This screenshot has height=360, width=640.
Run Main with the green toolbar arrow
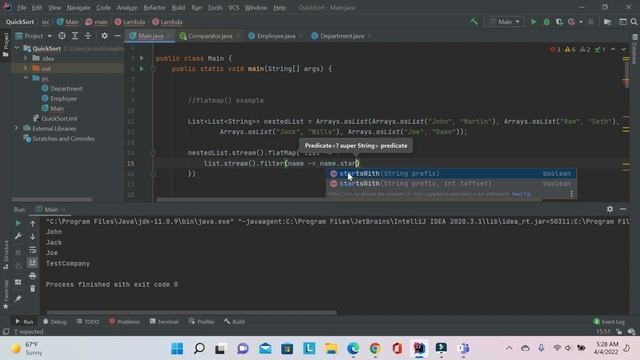(533, 22)
